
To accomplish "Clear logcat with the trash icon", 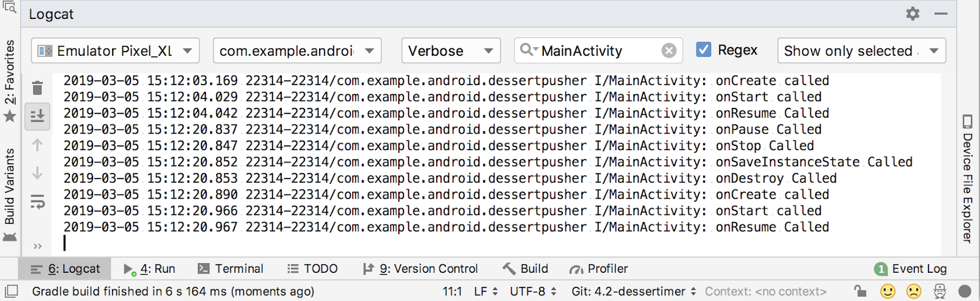I will [x=37, y=88].
